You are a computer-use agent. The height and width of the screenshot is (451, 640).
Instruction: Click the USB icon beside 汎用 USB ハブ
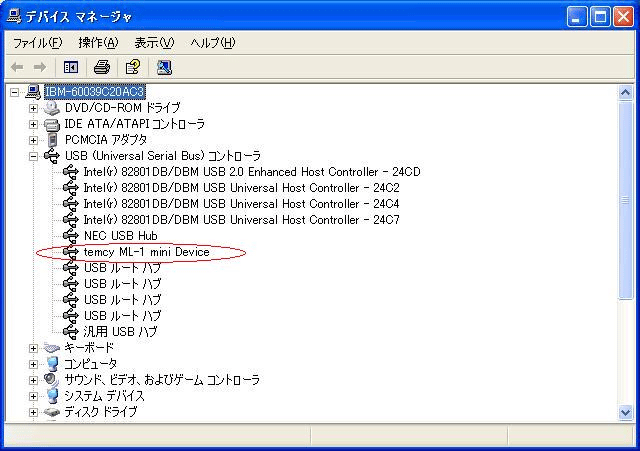[71, 332]
